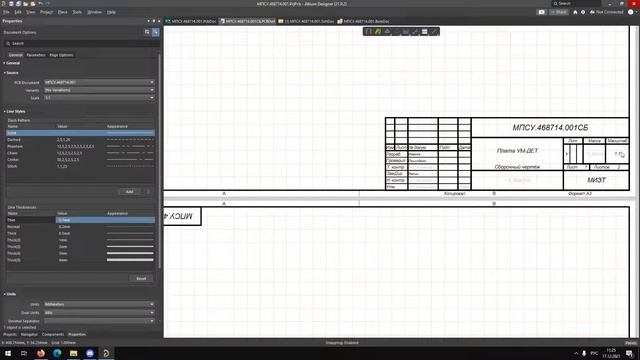Select the Phantom line pattern row

(80, 146)
